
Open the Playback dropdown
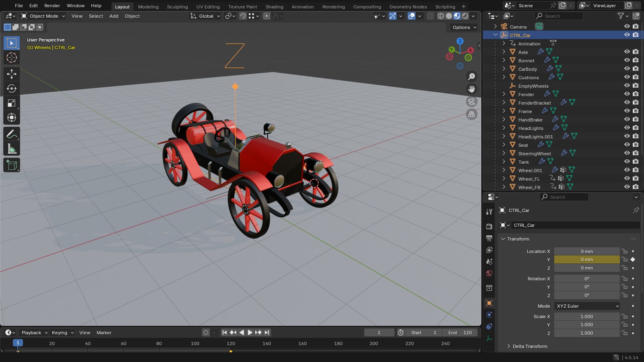[x=34, y=333]
